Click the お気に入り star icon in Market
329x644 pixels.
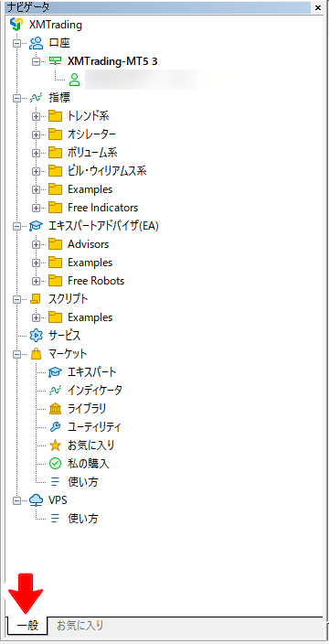click(55, 445)
